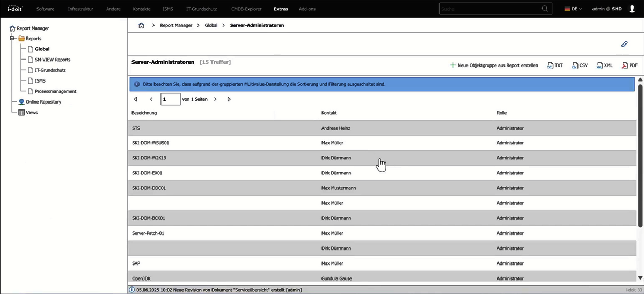The image size is (644, 294).
Task: Open the IT-Grundschutz menu in top bar
Action: (x=202, y=9)
